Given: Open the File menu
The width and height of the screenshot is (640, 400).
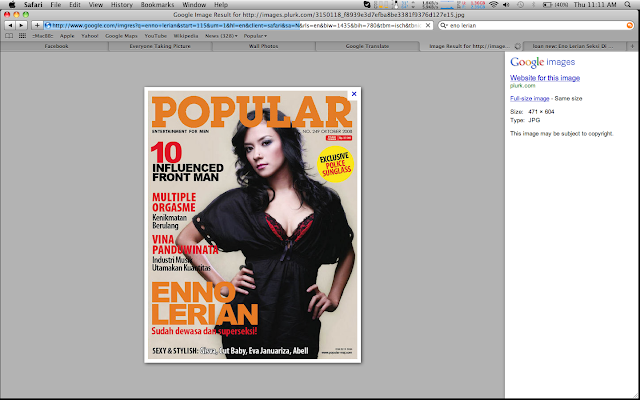Looking at the screenshot, I should click(56, 5).
